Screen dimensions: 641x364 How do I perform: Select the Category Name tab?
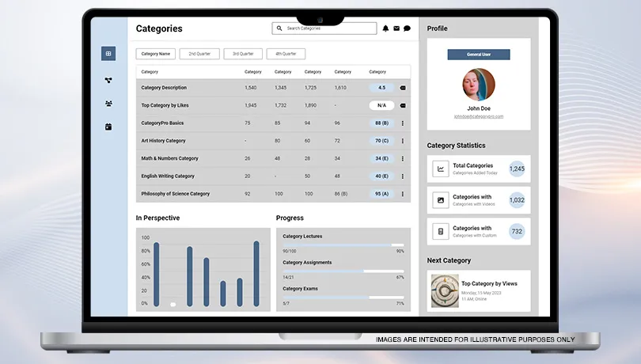click(156, 54)
